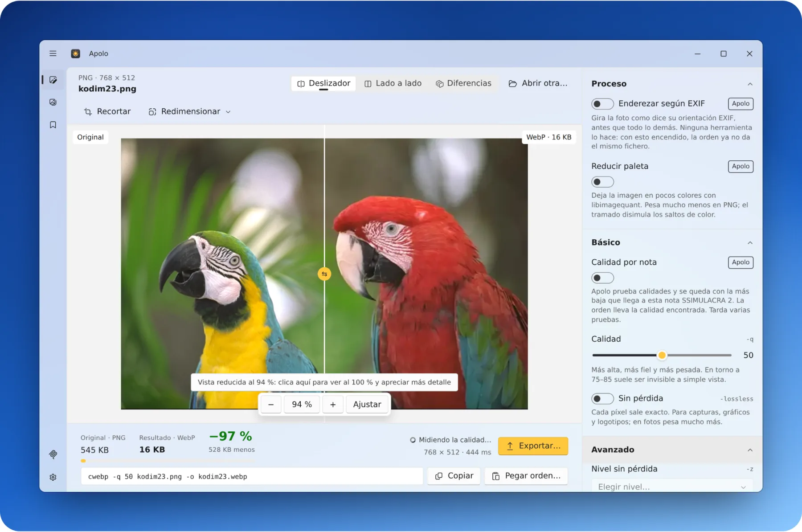This screenshot has height=532, width=802.
Task: Open the second sidebar image icon
Action: coord(53,102)
